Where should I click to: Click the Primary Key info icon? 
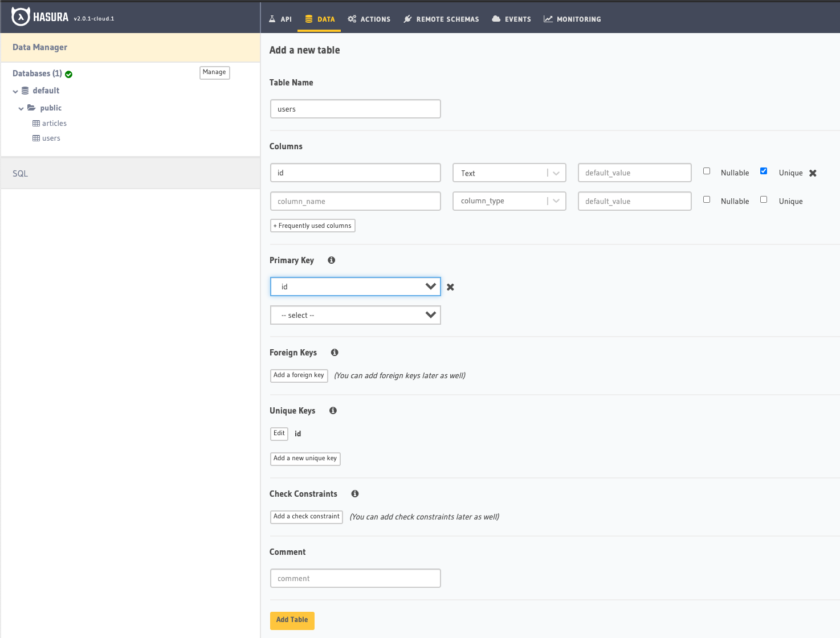pyautogui.click(x=331, y=260)
